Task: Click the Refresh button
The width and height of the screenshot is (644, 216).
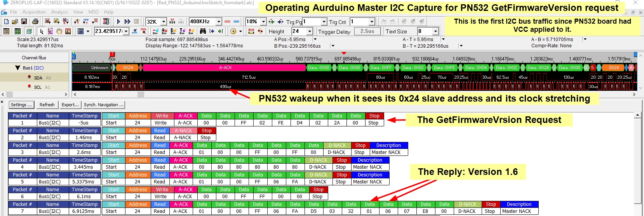Action: pos(47,105)
